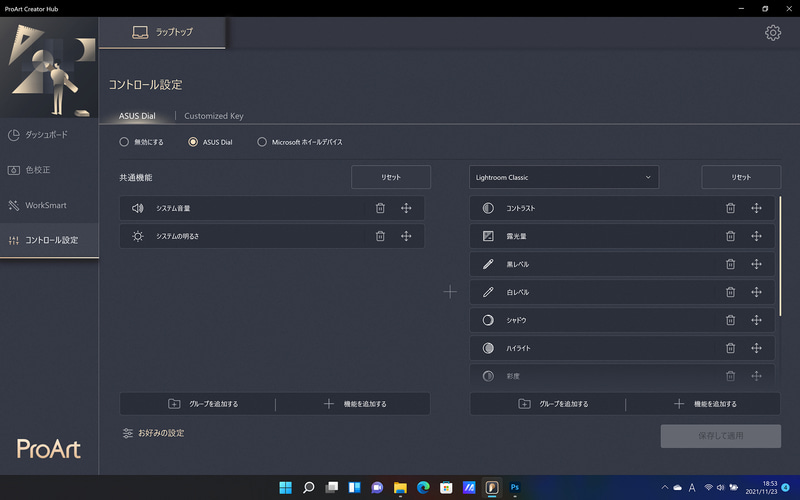Open WorkSmart in the sidebar
This screenshot has height=500, width=800.
coord(49,205)
